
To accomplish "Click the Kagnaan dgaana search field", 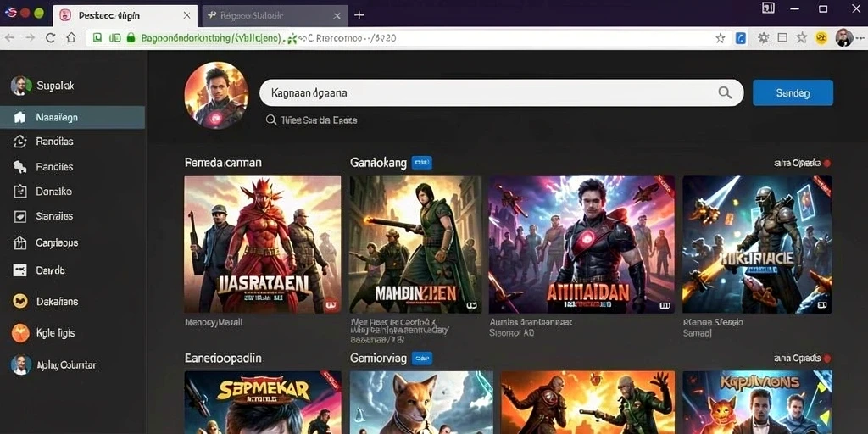I will click(501, 92).
